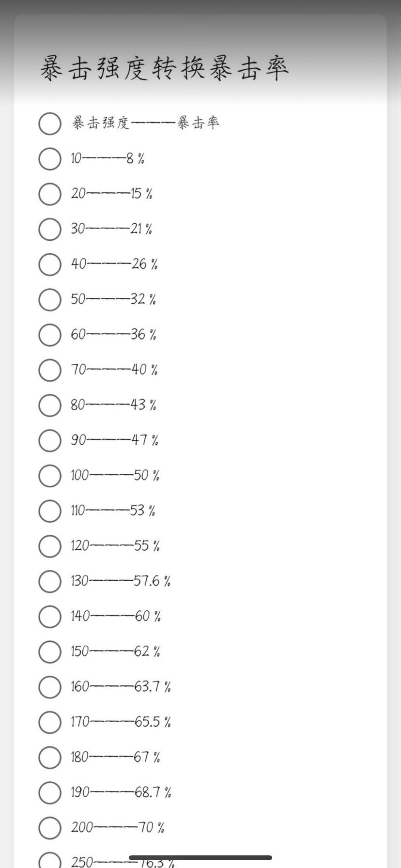Choose the radio button for 60———36 %

pos(50,335)
